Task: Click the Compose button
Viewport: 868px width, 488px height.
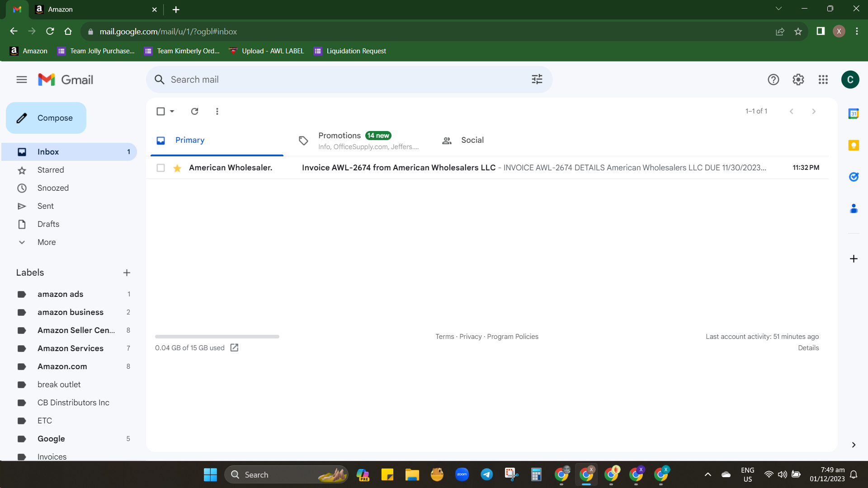Action: coord(46,118)
